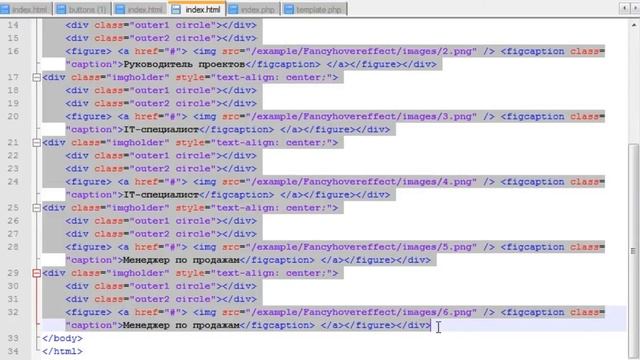Select the active index.html tab
Viewport: 640px width, 360px height.
point(197,9)
